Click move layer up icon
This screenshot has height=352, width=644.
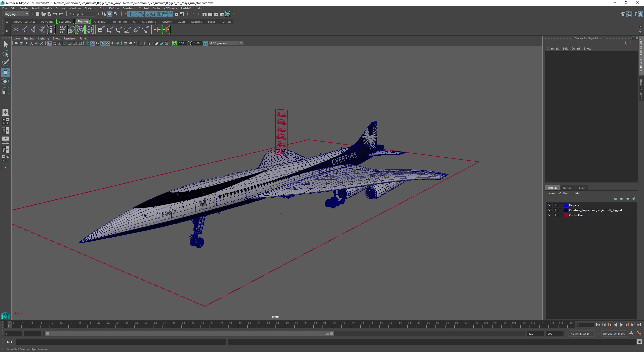pyautogui.click(x=615, y=199)
